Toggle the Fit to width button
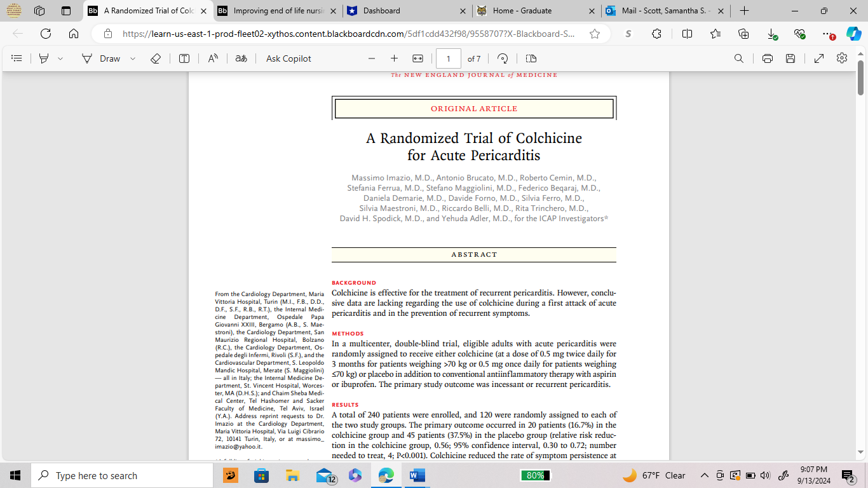 417,58
